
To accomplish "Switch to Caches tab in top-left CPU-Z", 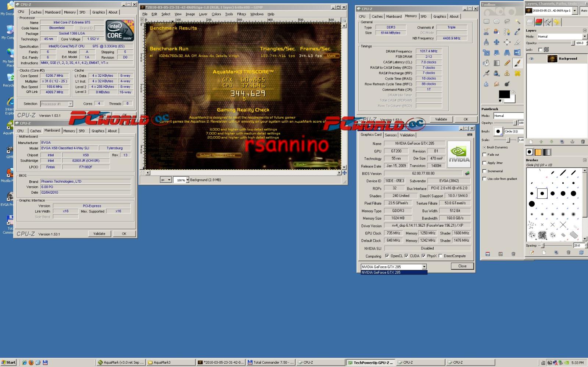I will point(36,12).
